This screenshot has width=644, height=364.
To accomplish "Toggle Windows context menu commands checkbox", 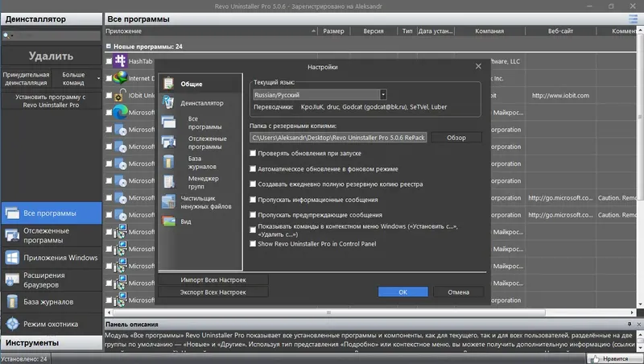I will pyautogui.click(x=253, y=230).
